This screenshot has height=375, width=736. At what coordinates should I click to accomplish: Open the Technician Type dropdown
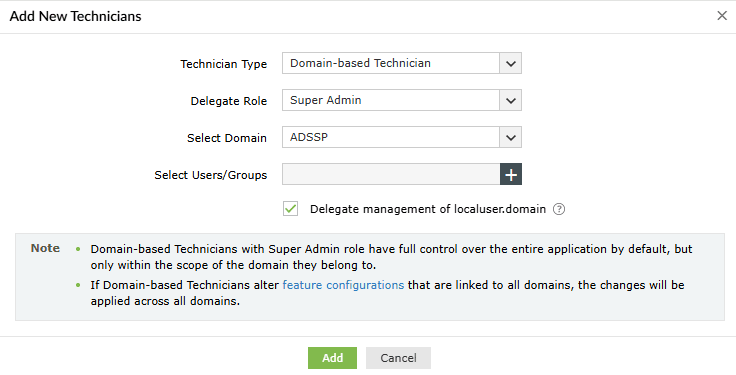click(402, 63)
